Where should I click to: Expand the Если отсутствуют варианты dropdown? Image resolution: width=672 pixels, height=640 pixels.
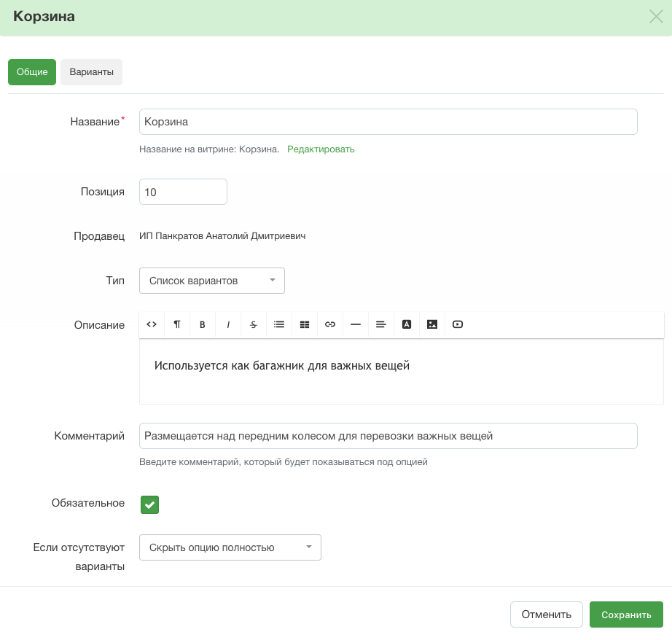tap(230, 547)
